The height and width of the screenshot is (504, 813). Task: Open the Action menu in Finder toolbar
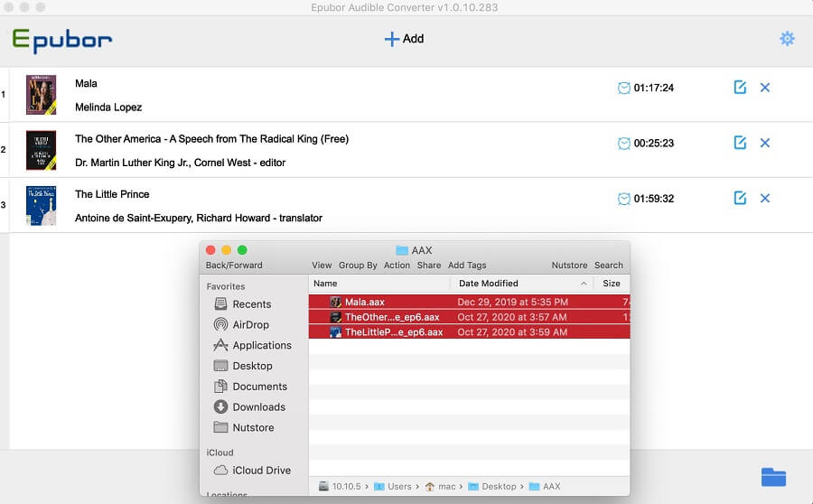pyautogui.click(x=397, y=265)
